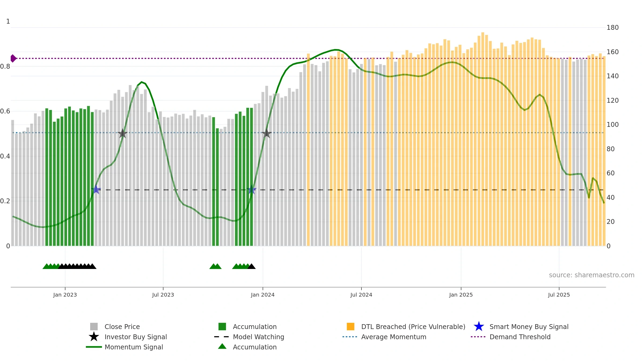Click the green Accumulation square legend icon
Screen dimensions: 644x362
tap(222, 326)
